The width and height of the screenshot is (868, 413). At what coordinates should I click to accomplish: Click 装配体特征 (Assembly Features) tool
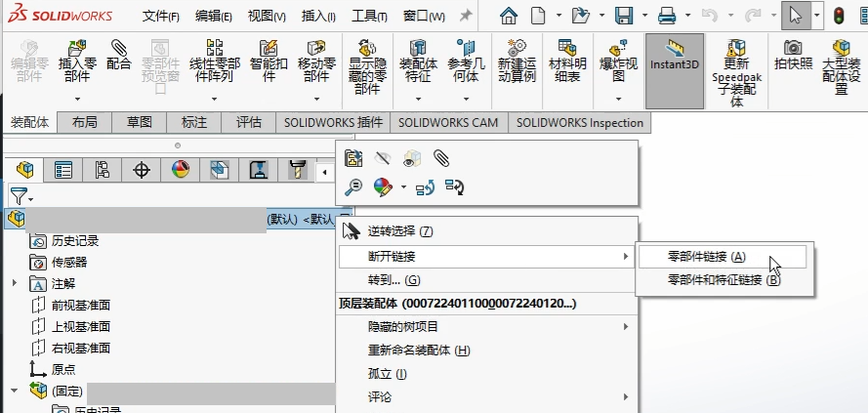419,61
